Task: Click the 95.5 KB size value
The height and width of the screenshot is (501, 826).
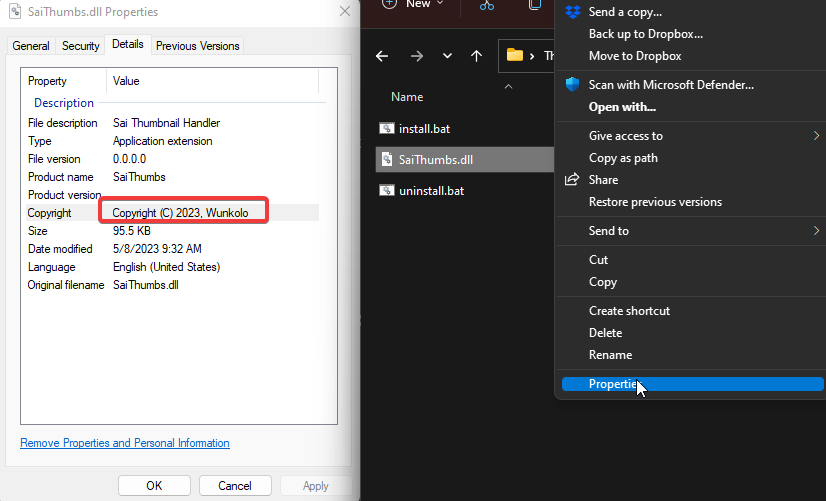Action: click(132, 231)
